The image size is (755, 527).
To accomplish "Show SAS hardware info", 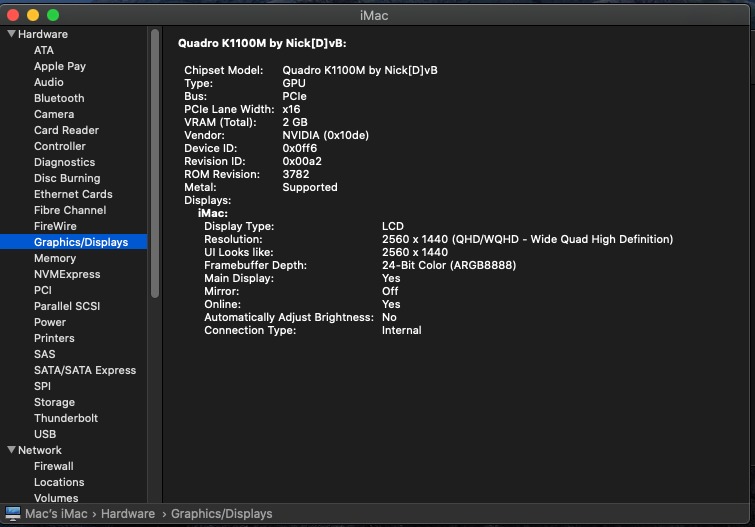I will click(x=45, y=354).
